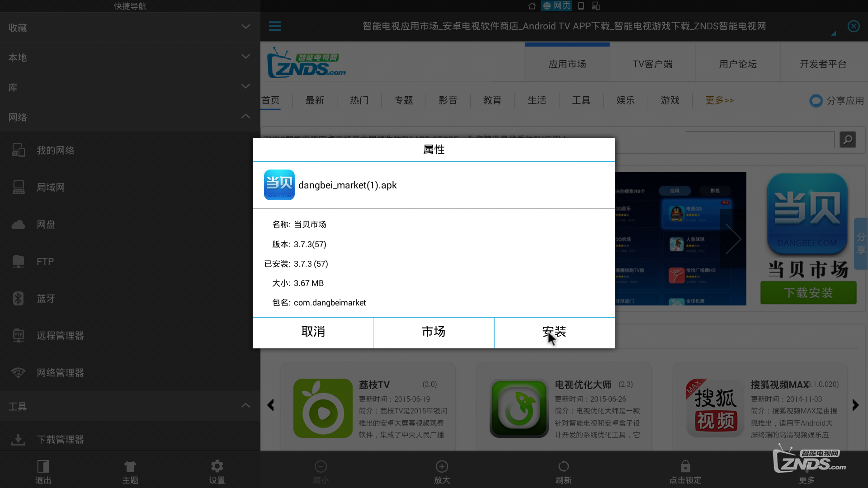Viewport: 868px width, 488px height.
Task: Select the 工具 category in web page
Action: [581, 100]
